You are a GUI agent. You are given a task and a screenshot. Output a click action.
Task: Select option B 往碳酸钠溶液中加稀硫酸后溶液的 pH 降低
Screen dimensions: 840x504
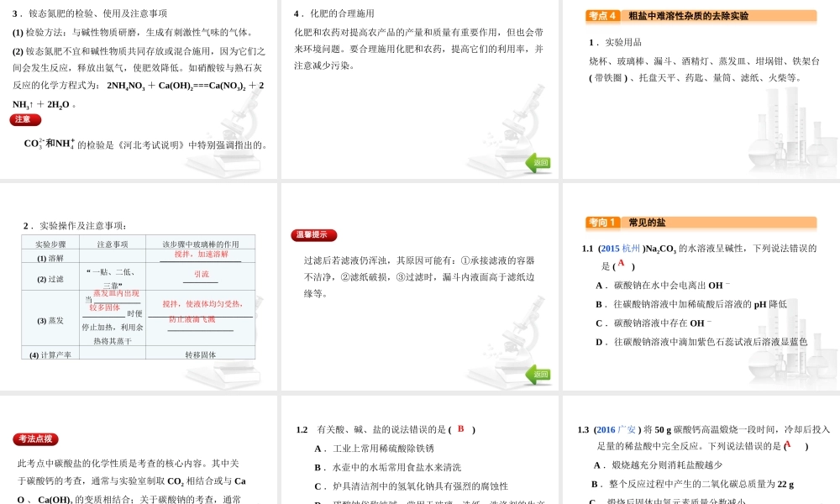pyautogui.click(x=691, y=304)
